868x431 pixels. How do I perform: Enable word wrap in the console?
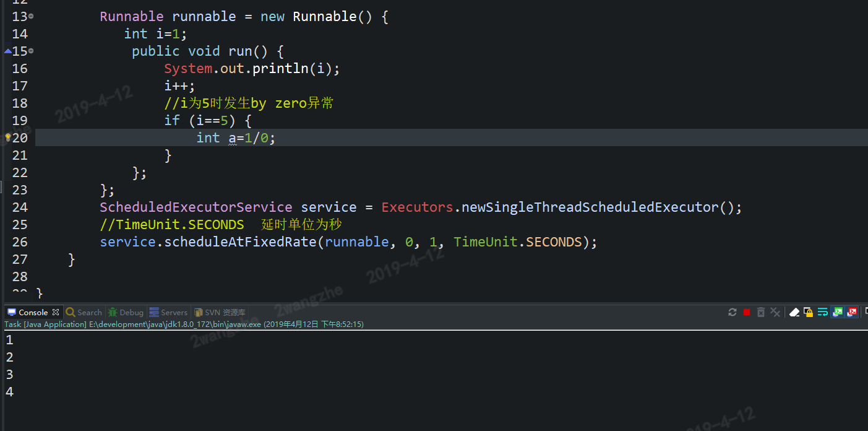(823, 312)
